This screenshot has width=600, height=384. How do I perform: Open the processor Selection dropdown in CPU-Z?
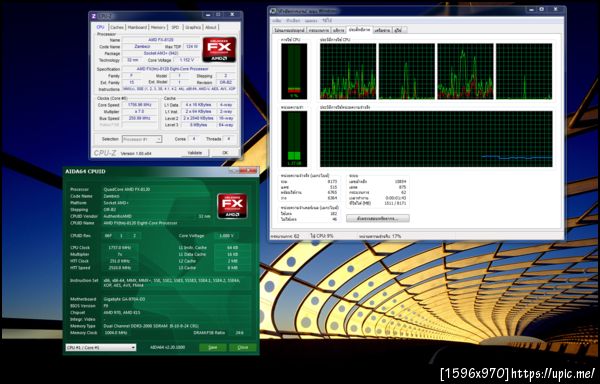coord(142,139)
